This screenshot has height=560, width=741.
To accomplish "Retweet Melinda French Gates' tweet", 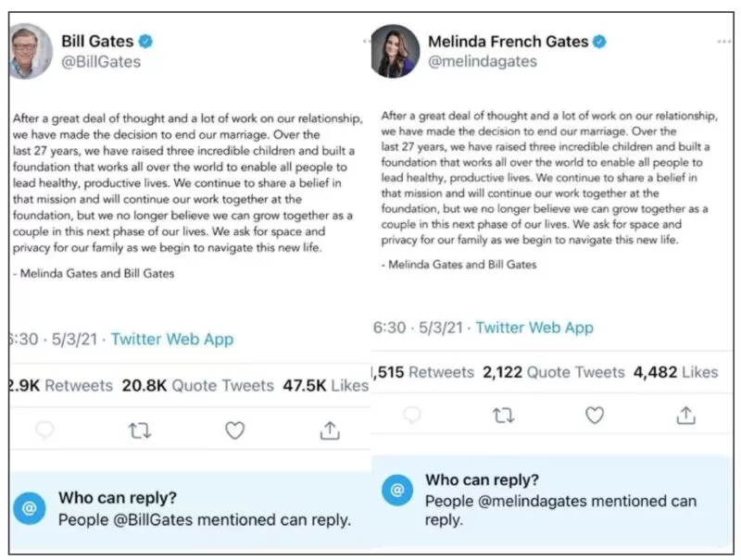I will coord(503,416).
